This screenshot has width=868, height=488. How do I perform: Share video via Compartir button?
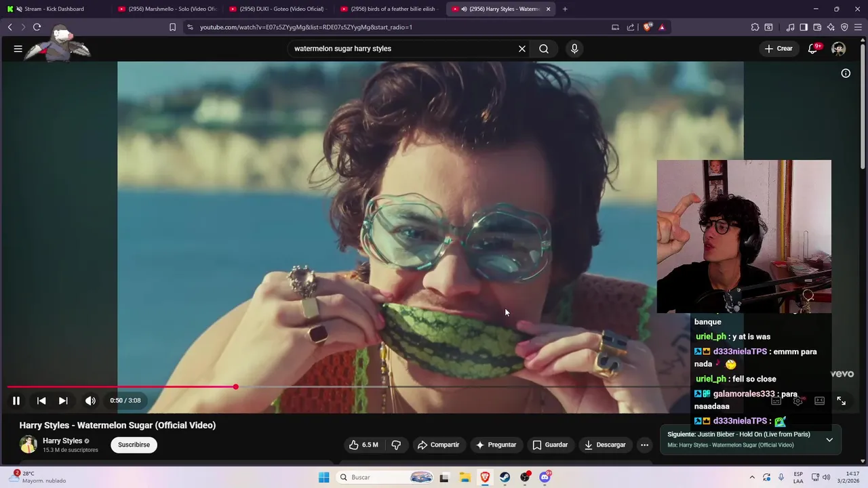(438, 445)
